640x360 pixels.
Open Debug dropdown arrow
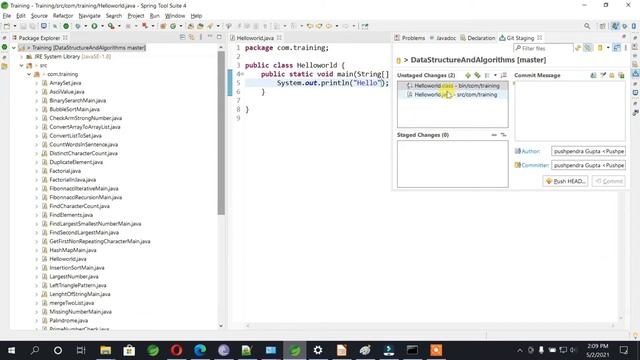coord(85,26)
